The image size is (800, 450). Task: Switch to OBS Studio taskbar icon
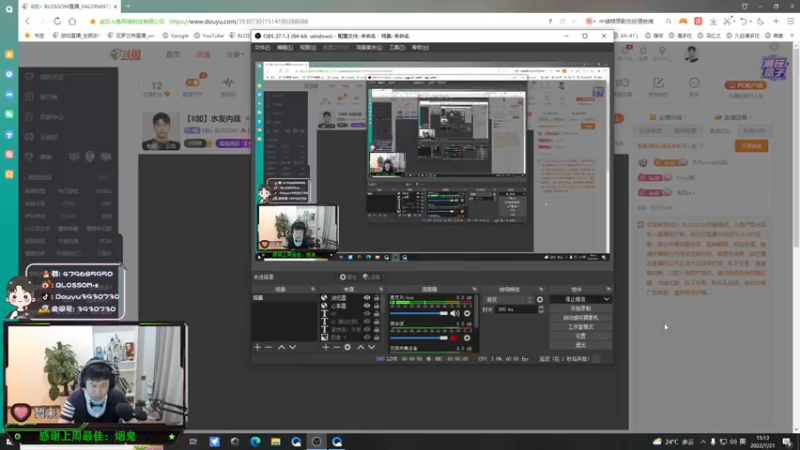coord(316,441)
